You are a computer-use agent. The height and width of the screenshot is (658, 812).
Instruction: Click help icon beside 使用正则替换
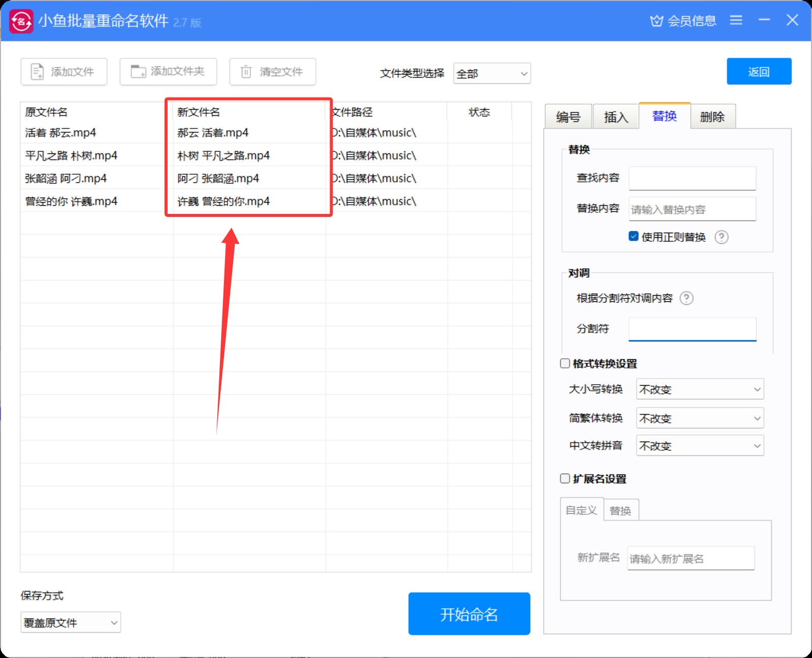click(x=721, y=237)
